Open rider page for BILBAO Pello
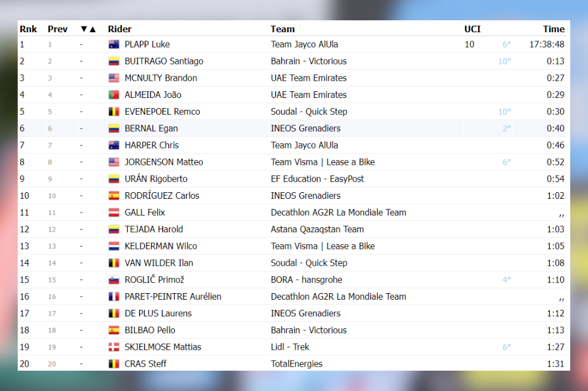 click(150, 330)
